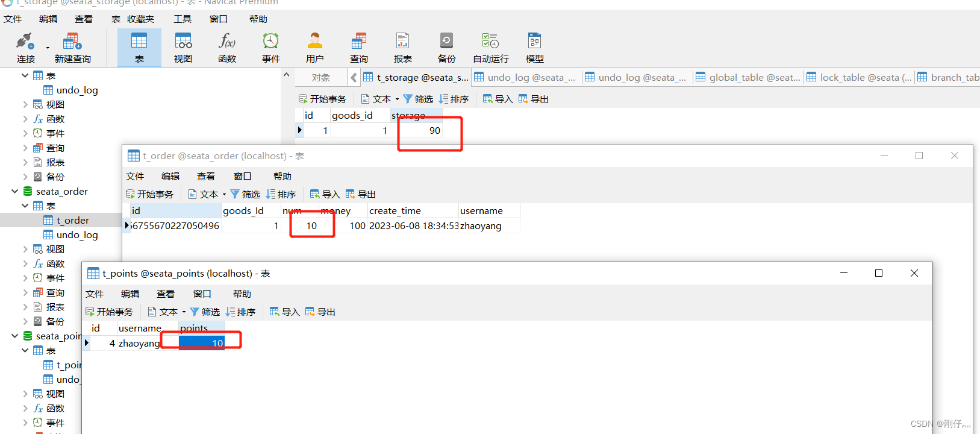This screenshot has height=434, width=980.
Task: Select t_order table in tree
Action: [x=73, y=220]
